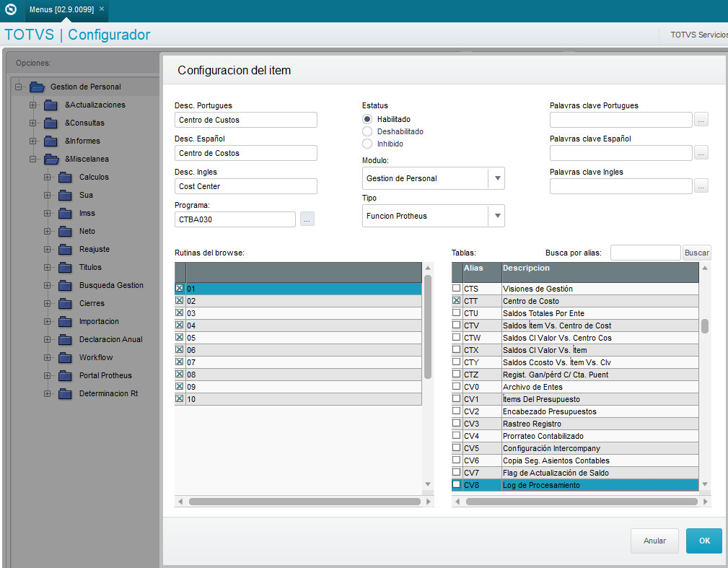This screenshot has width=728, height=568.
Task: Open Palavras clave Ingles lookup button
Action: [x=701, y=186]
